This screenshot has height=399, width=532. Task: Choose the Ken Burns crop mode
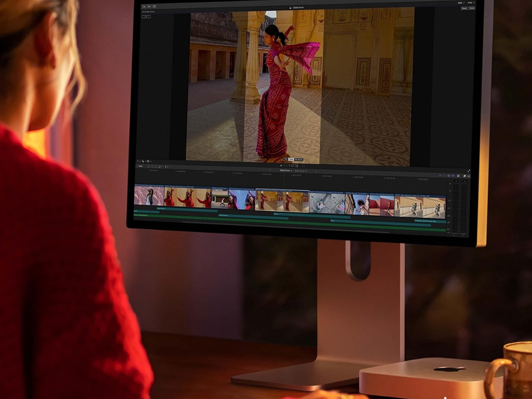pyautogui.click(x=299, y=159)
